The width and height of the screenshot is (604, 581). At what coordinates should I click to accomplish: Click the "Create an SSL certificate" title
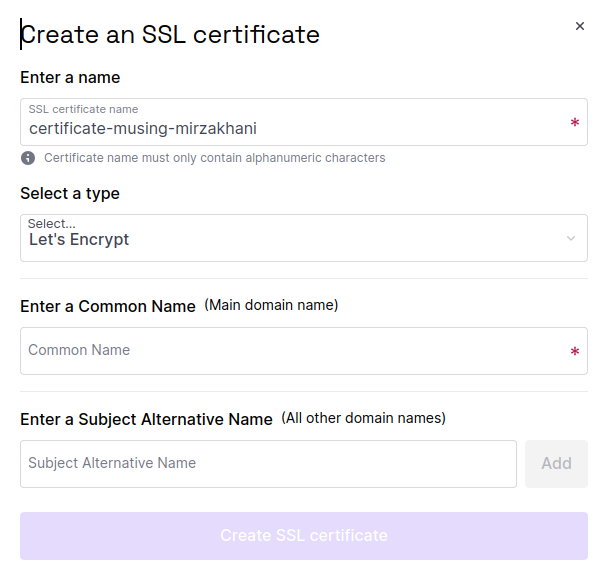[170, 34]
